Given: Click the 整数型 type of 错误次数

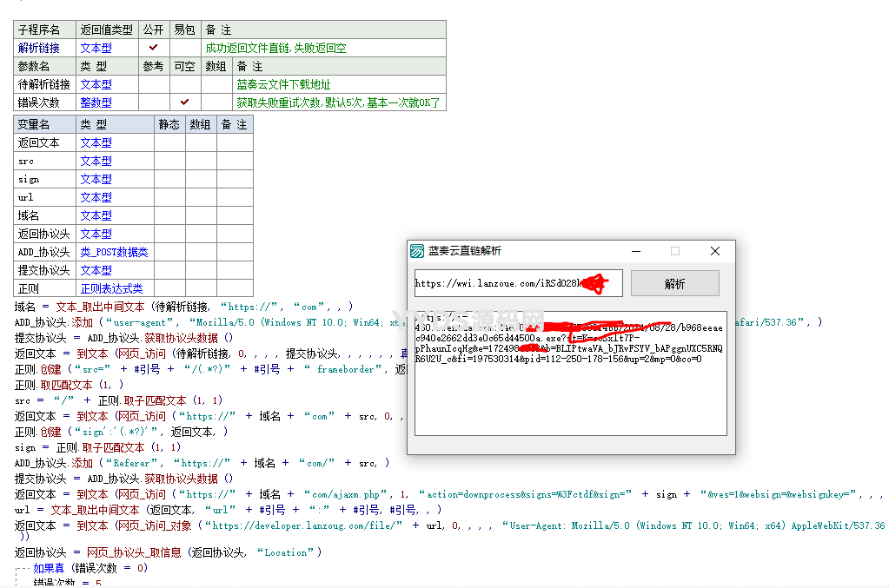Looking at the screenshot, I should tap(96, 102).
